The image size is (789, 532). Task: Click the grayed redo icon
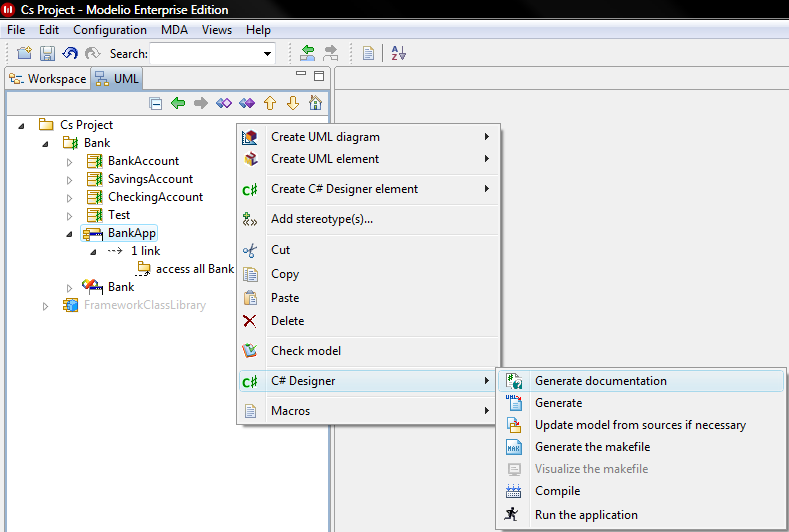click(93, 53)
